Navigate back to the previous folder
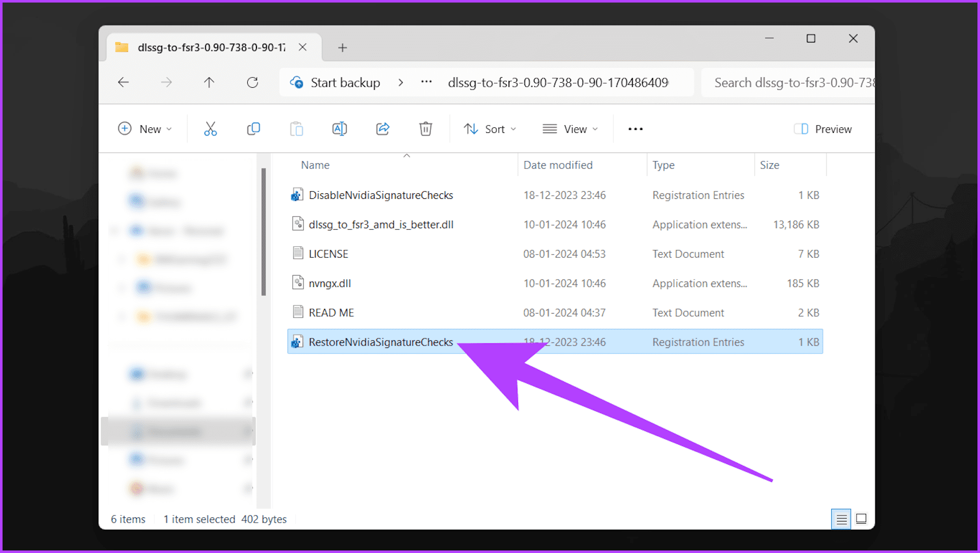The width and height of the screenshot is (980, 553). [123, 82]
